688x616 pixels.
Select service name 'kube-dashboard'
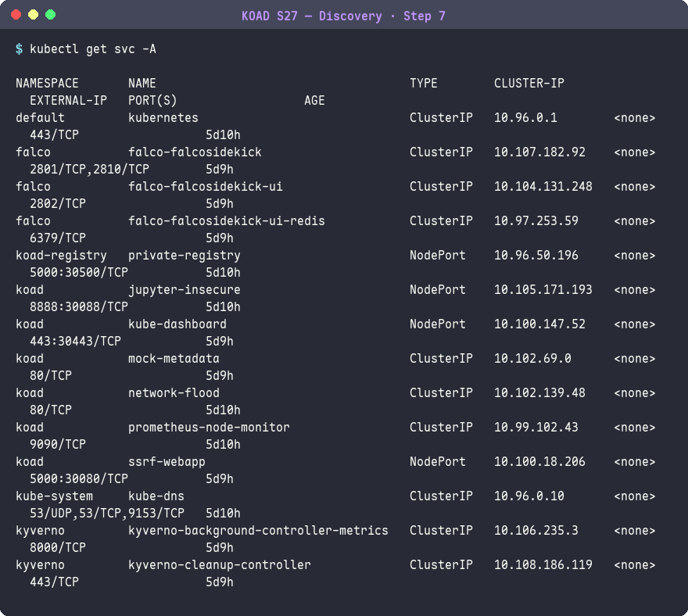pyautogui.click(x=177, y=324)
